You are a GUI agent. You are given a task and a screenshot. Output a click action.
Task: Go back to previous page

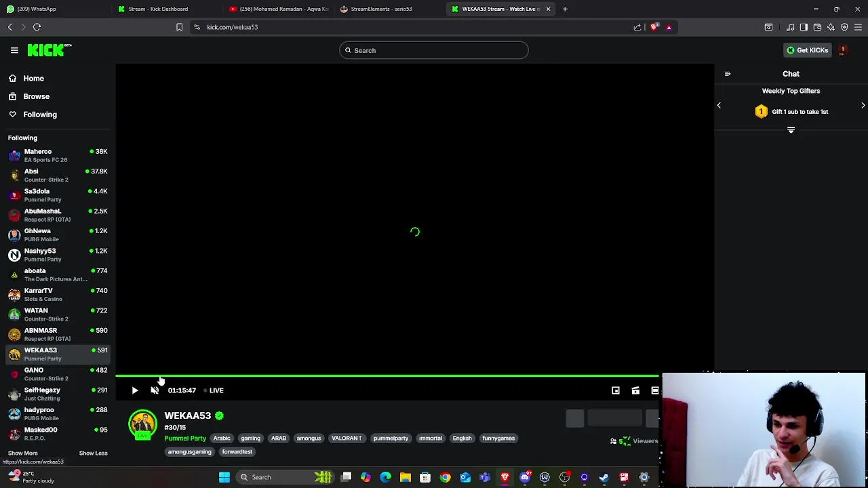(x=9, y=27)
